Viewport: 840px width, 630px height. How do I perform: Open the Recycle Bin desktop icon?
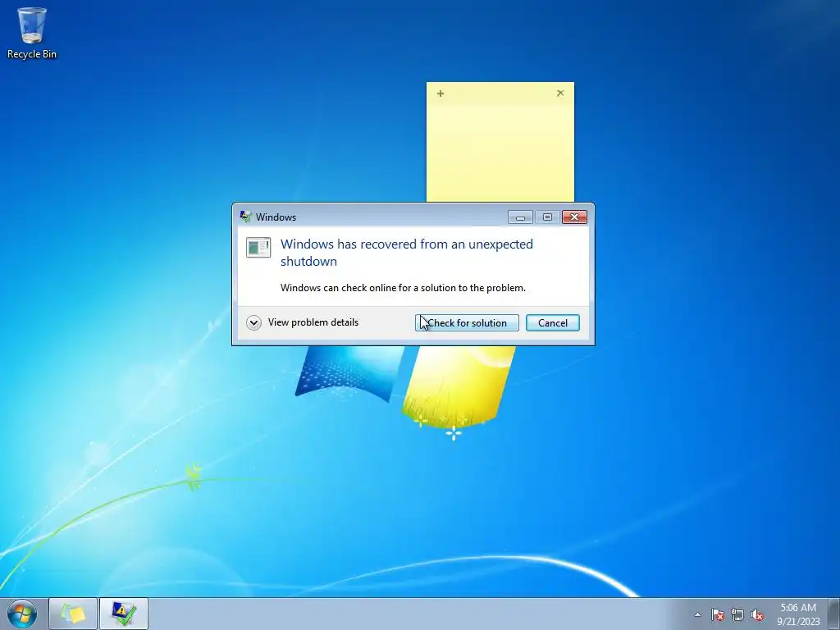[32, 33]
